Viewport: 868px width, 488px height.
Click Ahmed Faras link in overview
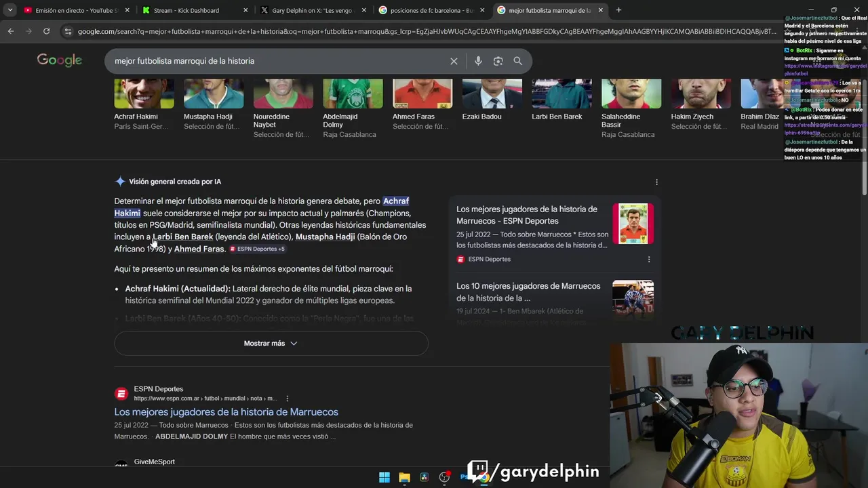pos(199,249)
